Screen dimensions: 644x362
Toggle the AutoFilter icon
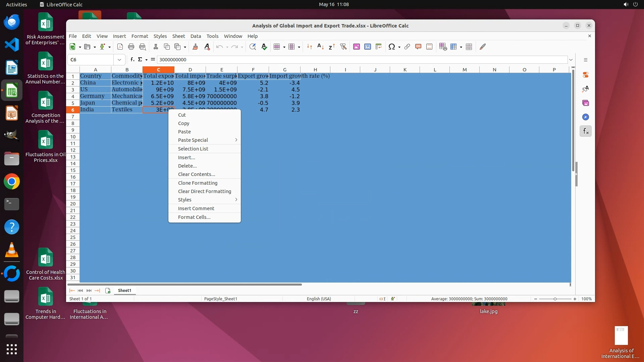pos(343,47)
